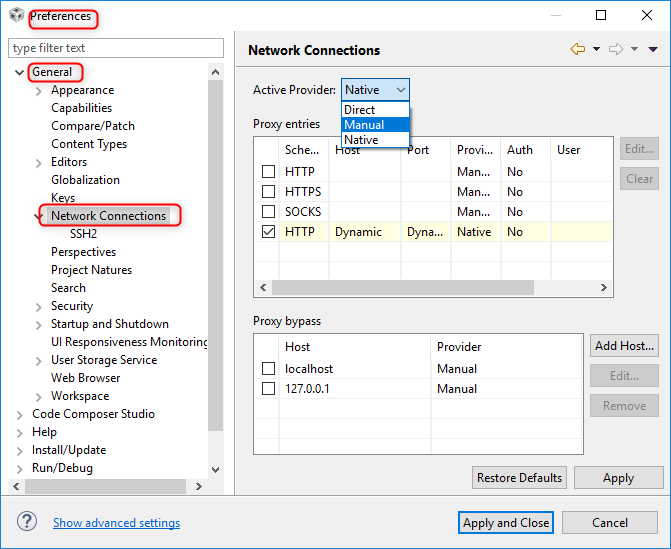Click the yellow Back navigation arrow icon
The image size is (671, 549).
point(578,49)
